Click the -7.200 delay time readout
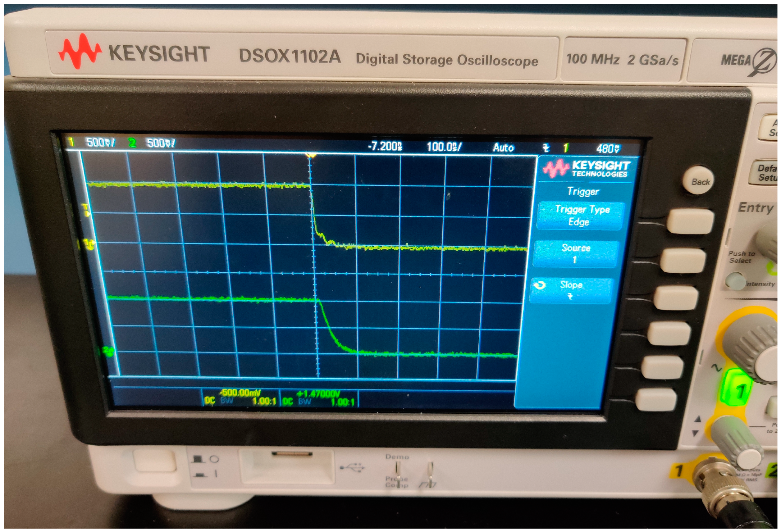781x532 pixels. click(385, 147)
